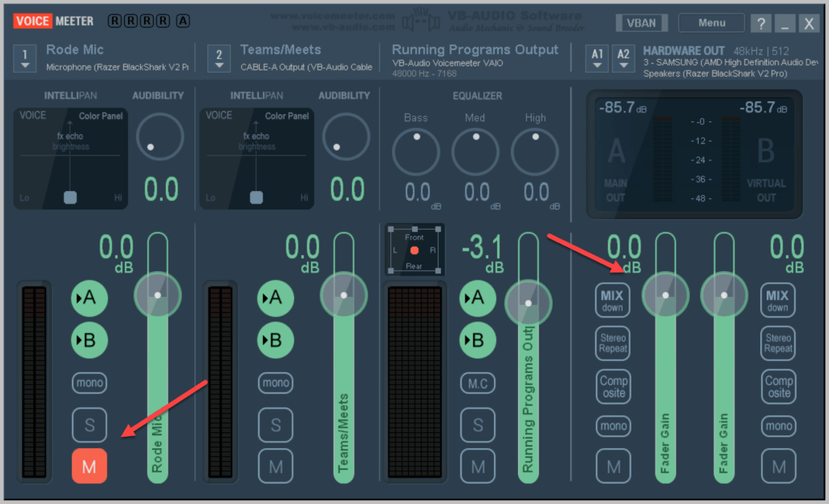Click Rode Mic fader knob
829x504 pixels.
click(158, 295)
